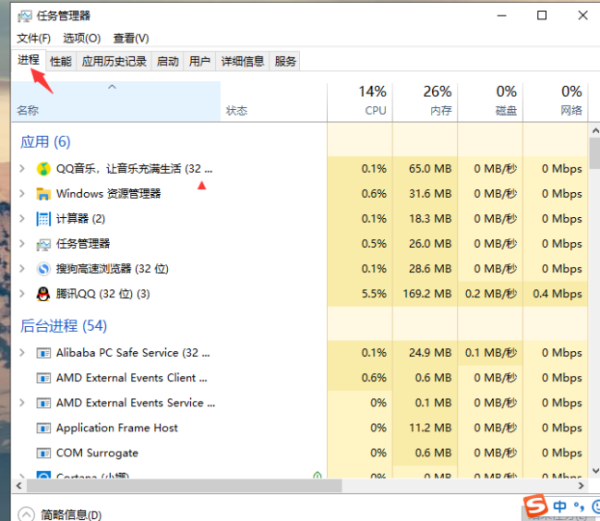600x521 pixels.
Task: Select the 计算器 calculator icon
Action: 43,219
